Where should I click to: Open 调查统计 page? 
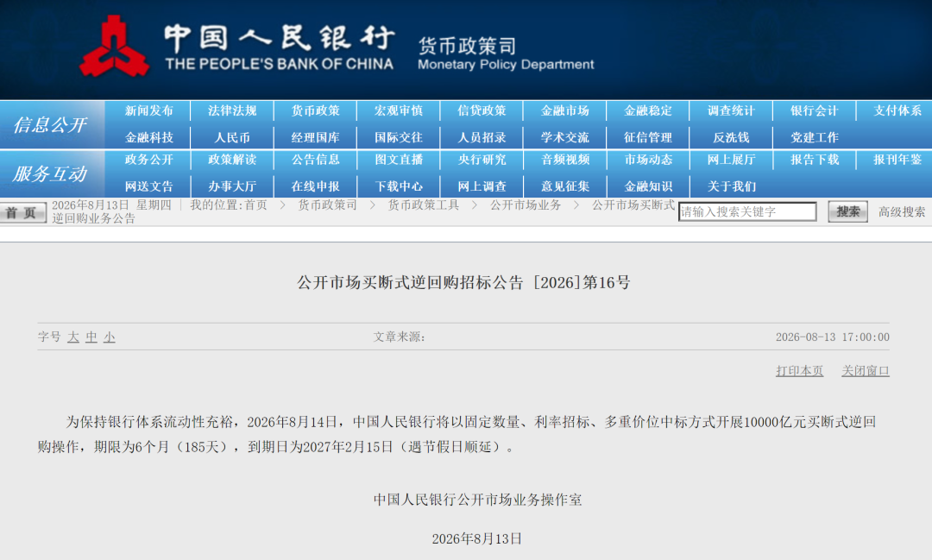731,110
